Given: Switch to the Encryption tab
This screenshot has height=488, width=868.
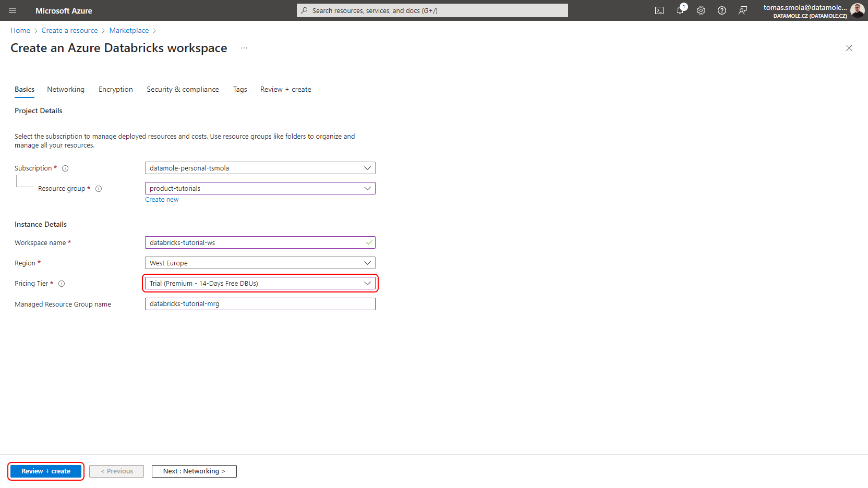Looking at the screenshot, I should coord(116,89).
